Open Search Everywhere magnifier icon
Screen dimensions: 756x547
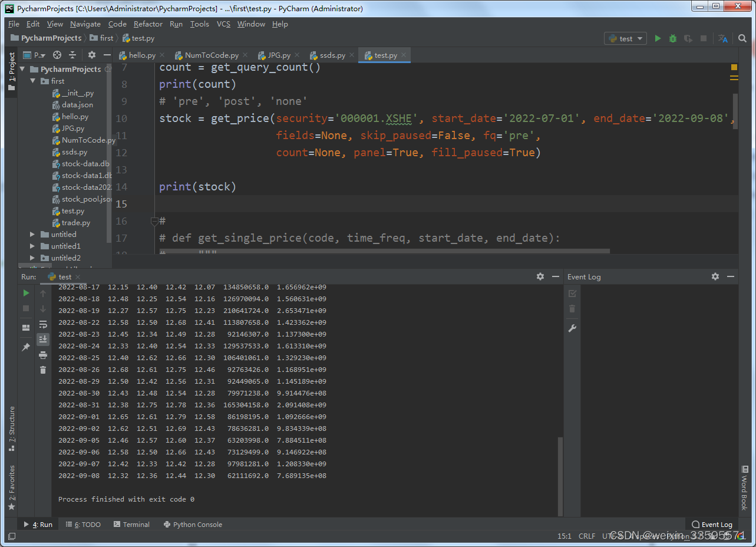742,38
